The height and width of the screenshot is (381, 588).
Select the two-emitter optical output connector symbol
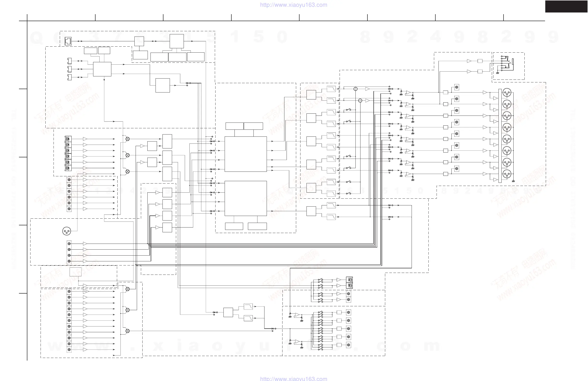pyautogui.click(x=349, y=283)
